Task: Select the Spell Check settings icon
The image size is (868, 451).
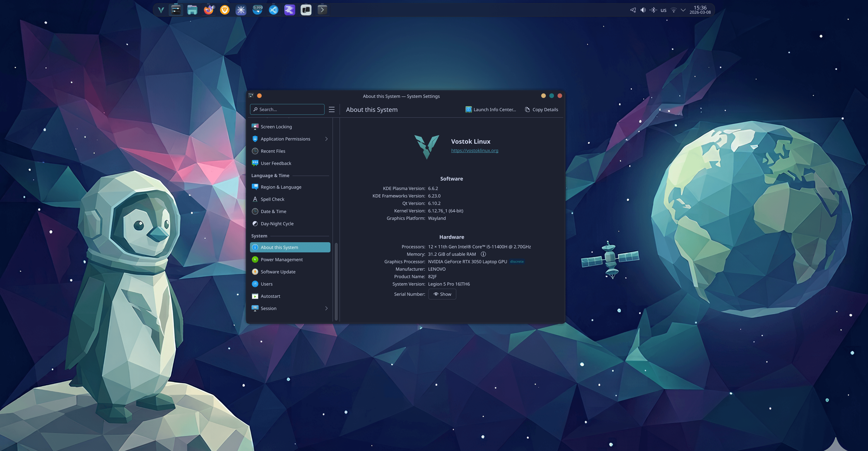Action: (x=255, y=199)
